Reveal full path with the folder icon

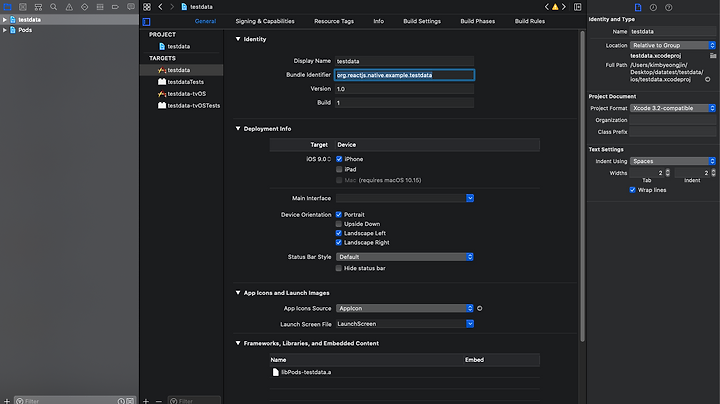coord(708,78)
